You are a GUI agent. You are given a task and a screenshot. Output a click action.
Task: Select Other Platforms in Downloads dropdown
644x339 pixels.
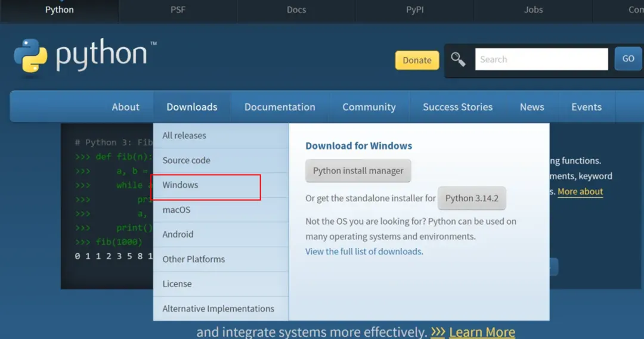point(221,259)
